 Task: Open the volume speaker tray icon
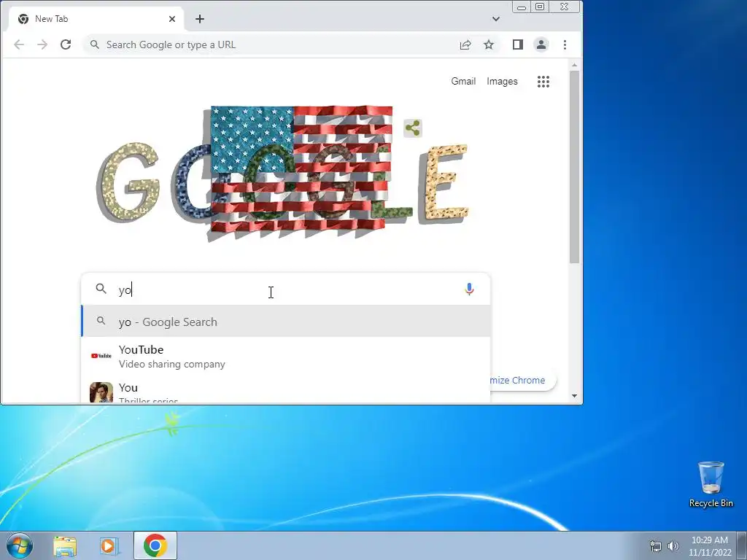coord(673,545)
